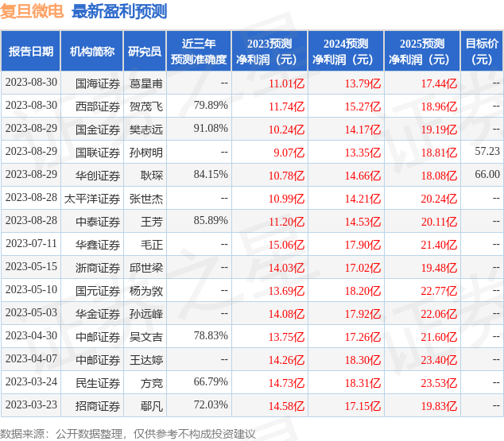
Task: Click report date 2023-04-07
Action: [x=31, y=358]
